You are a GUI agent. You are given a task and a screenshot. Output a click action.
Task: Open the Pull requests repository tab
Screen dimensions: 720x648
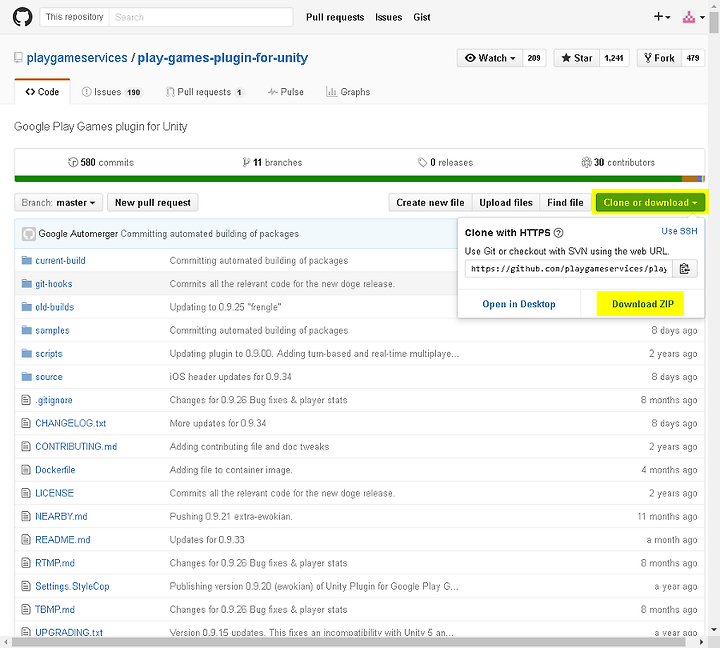[205, 92]
